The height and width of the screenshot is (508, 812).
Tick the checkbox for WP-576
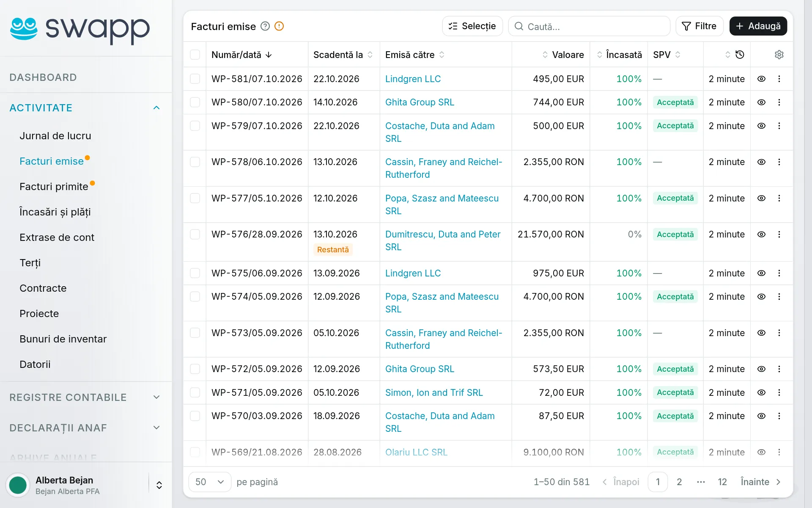[x=195, y=234]
